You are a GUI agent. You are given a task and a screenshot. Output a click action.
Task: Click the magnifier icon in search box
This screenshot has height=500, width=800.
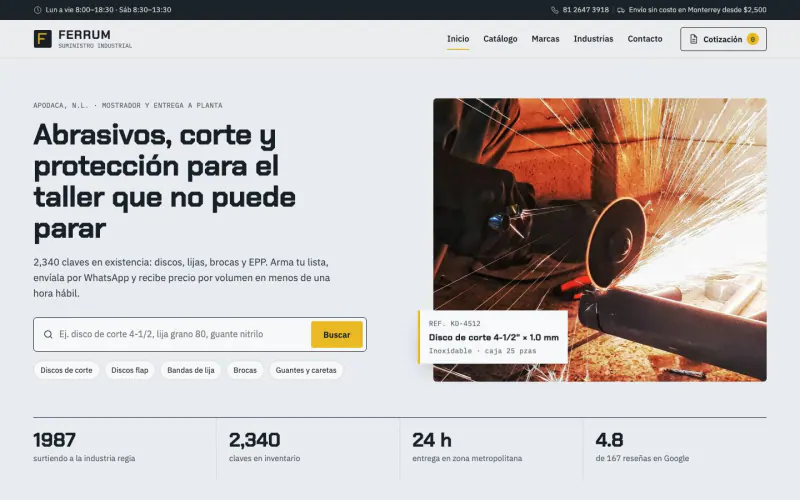tap(48, 335)
